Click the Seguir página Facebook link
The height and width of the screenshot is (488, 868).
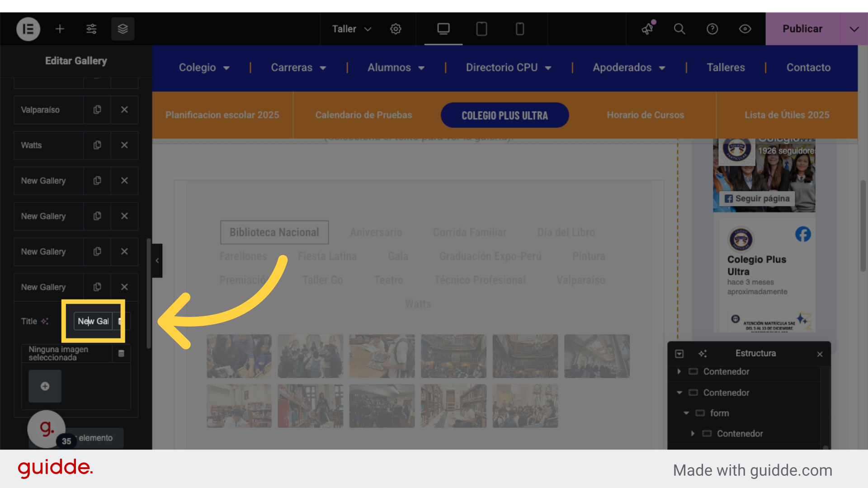tap(757, 198)
